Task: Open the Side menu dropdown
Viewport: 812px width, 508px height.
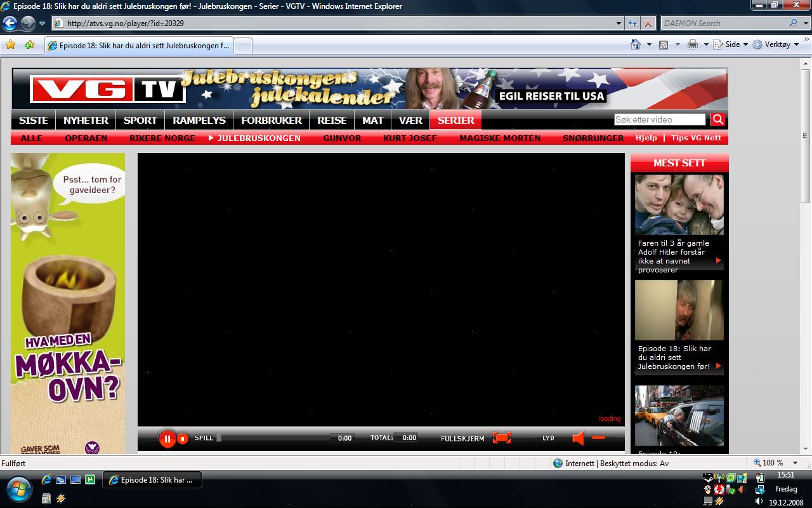Action: (731, 44)
